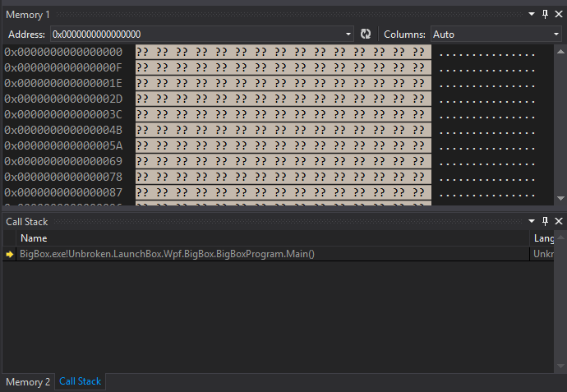This screenshot has height=392, width=567.
Task: Pin the Memory 1 panel with auto-hide pushpin
Action: click(x=545, y=15)
